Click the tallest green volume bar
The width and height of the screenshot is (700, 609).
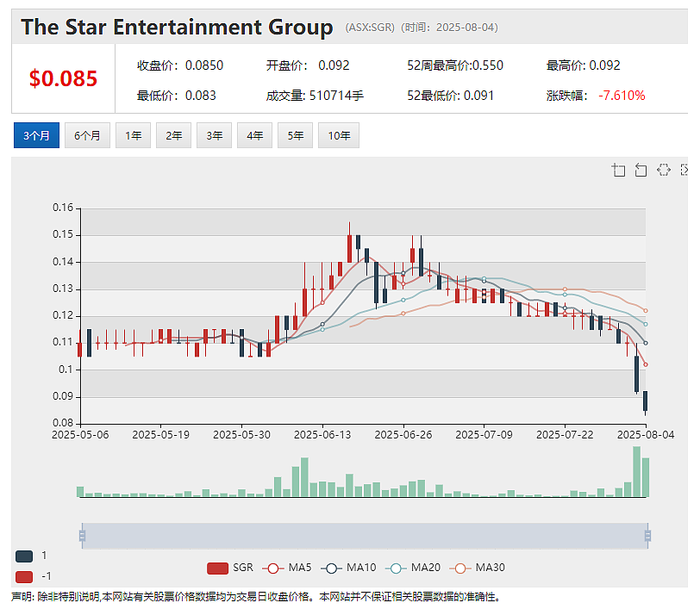point(636,471)
